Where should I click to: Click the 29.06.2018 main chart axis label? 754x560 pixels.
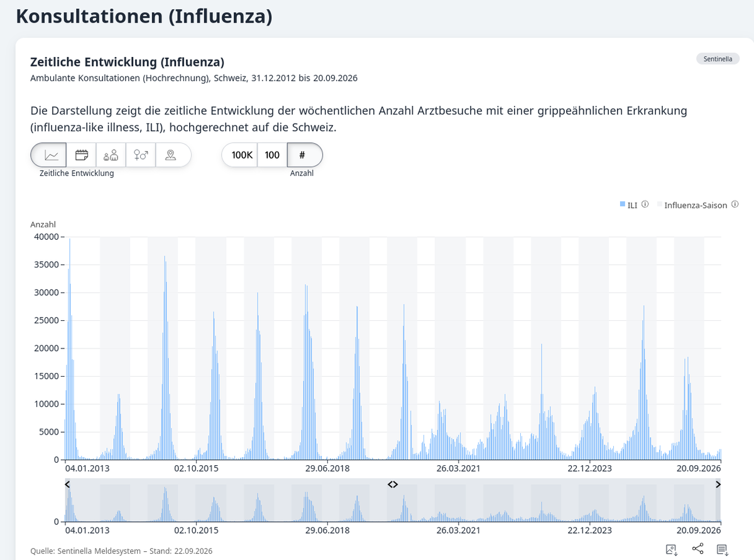coord(327,468)
